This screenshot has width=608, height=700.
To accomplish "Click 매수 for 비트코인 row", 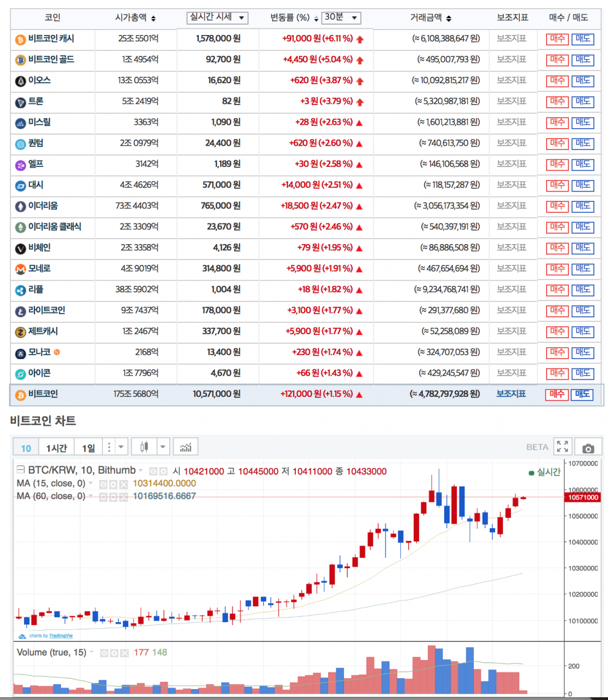I will click(557, 394).
